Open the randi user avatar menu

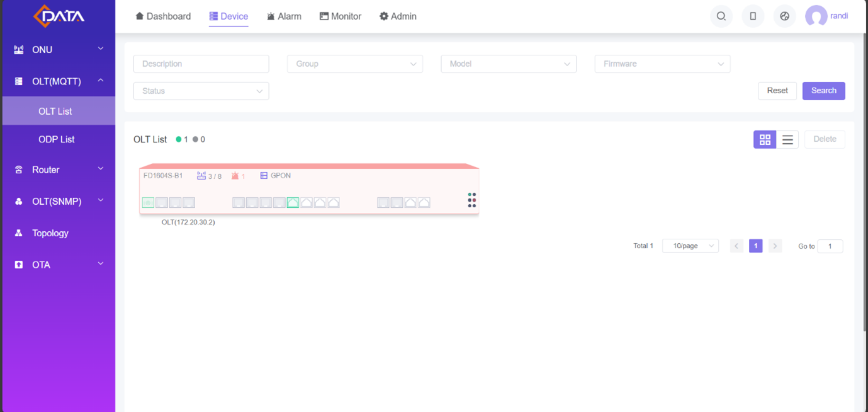pos(816,16)
